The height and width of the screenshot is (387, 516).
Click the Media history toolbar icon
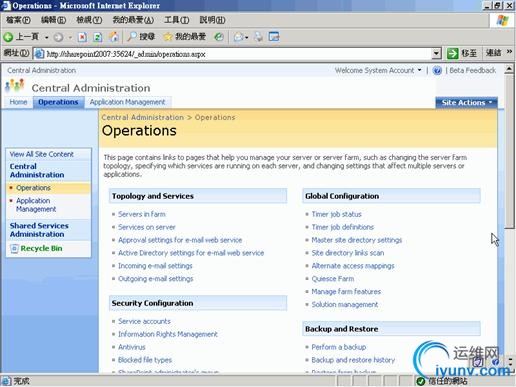coord(219,37)
